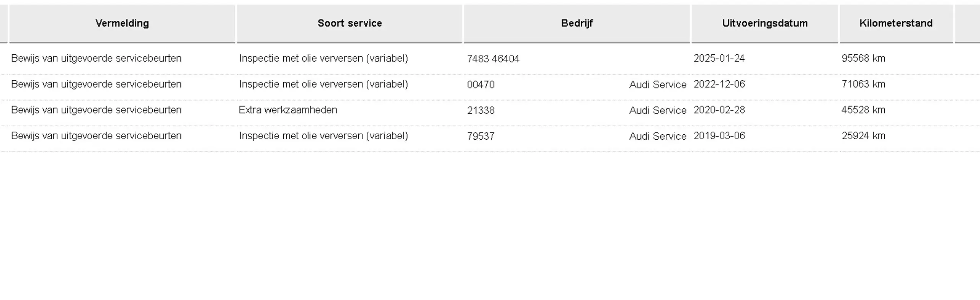
Task: Click the Kilometerstand column header
Action: pos(896,23)
